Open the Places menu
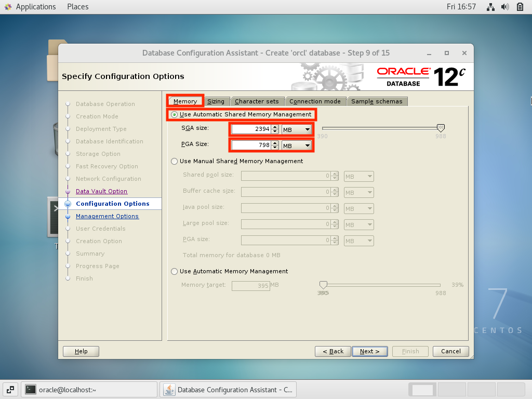532x399 pixels. pos(78,7)
